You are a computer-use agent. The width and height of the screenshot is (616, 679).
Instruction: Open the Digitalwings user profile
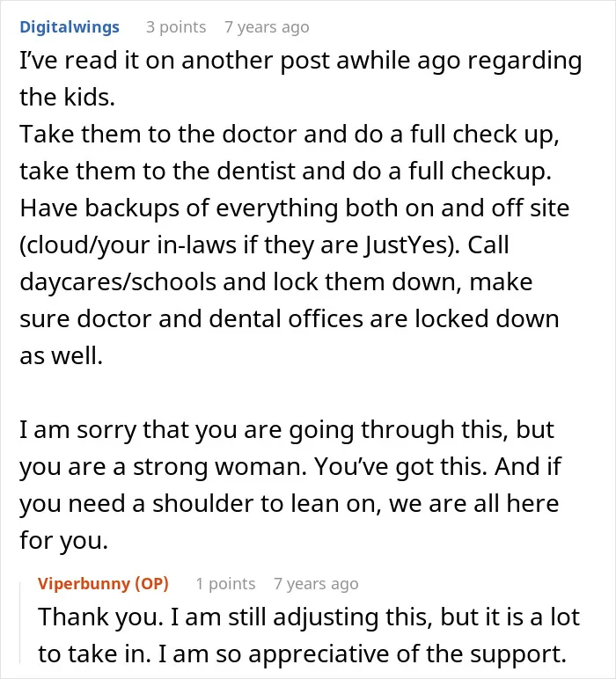coord(70,27)
